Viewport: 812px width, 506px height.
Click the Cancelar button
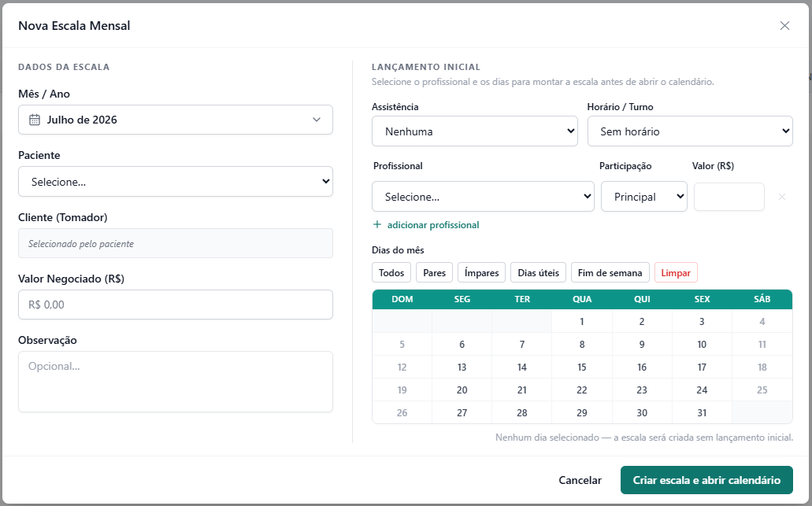[580, 480]
